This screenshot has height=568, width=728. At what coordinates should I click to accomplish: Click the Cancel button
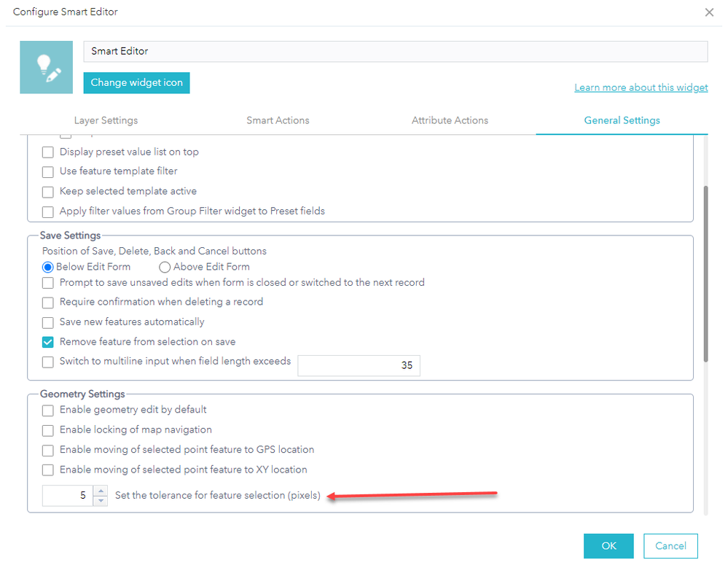670,545
